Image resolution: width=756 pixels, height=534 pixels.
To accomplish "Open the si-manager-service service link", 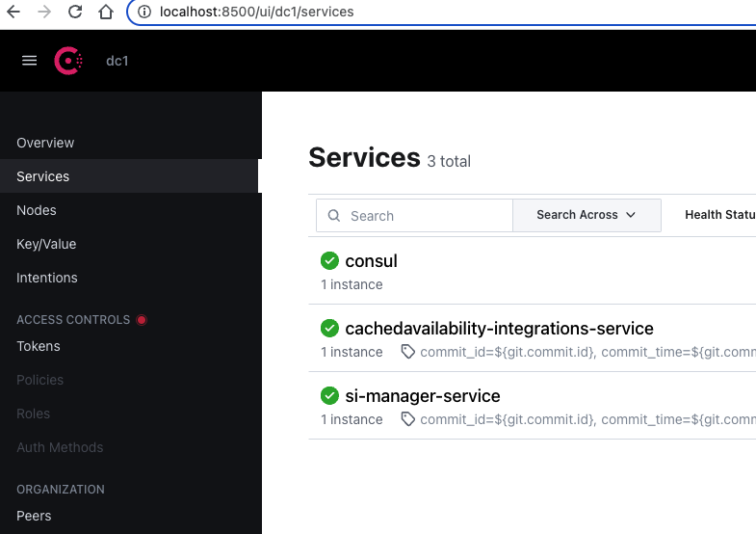I will coord(422,396).
